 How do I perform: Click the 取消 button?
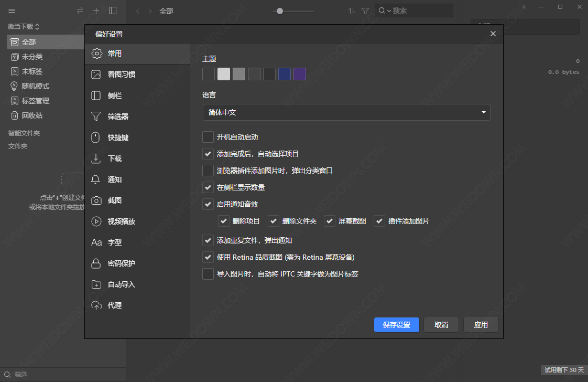(x=441, y=325)
